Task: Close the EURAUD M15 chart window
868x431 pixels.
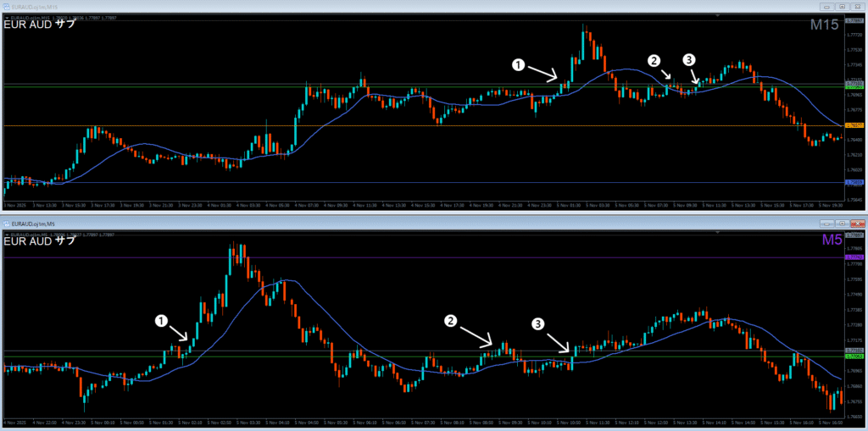Action: [856, 7]
